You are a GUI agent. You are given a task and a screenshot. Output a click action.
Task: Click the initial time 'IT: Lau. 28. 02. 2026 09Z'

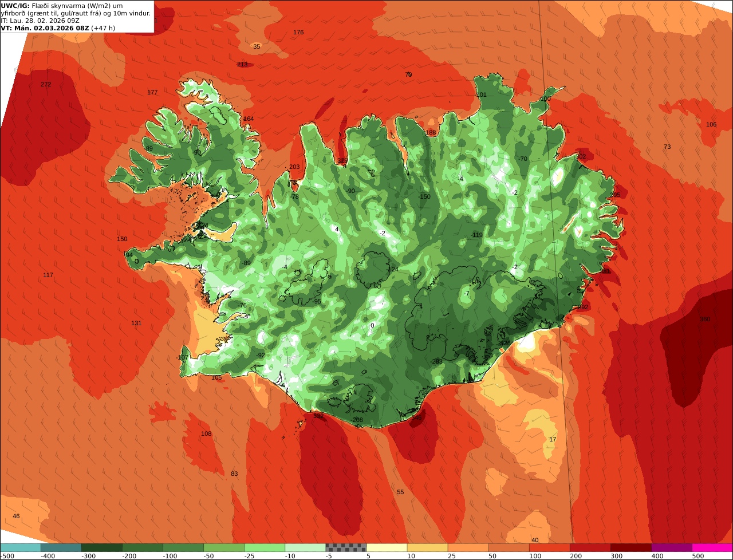(x=40, y=21)
